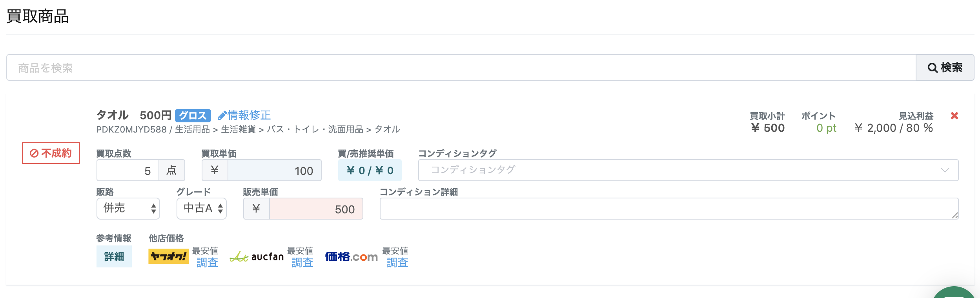Toggle the 不成約 button
Screen dimensions: 980x298
(x=51, y=153)
